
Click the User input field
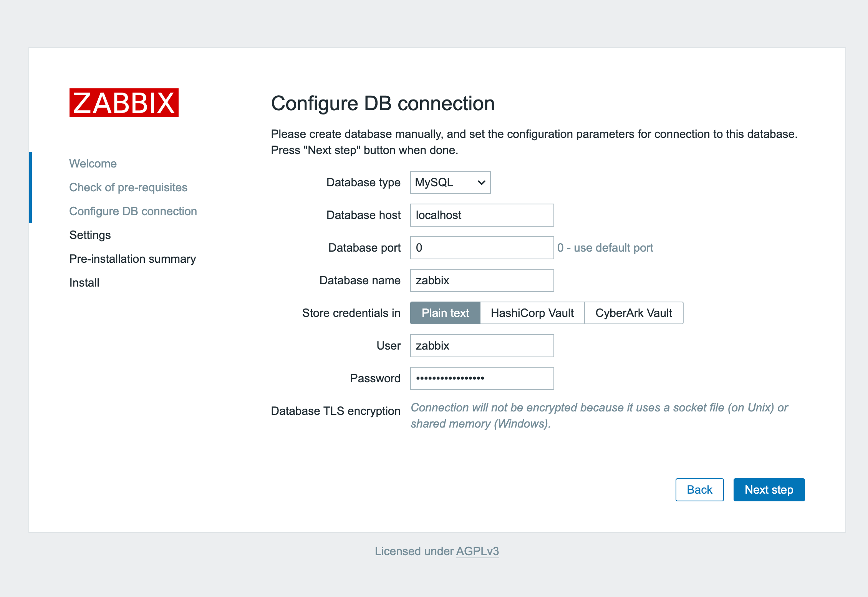point(482,346)
